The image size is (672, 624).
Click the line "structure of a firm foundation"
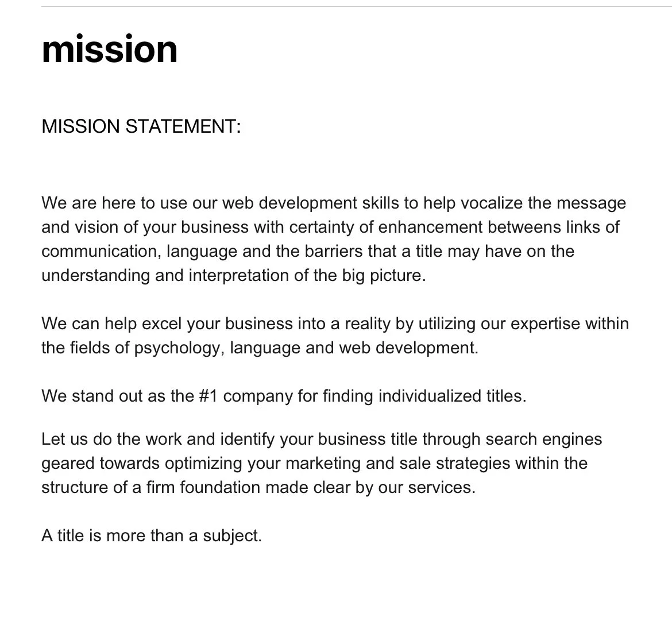258,488
